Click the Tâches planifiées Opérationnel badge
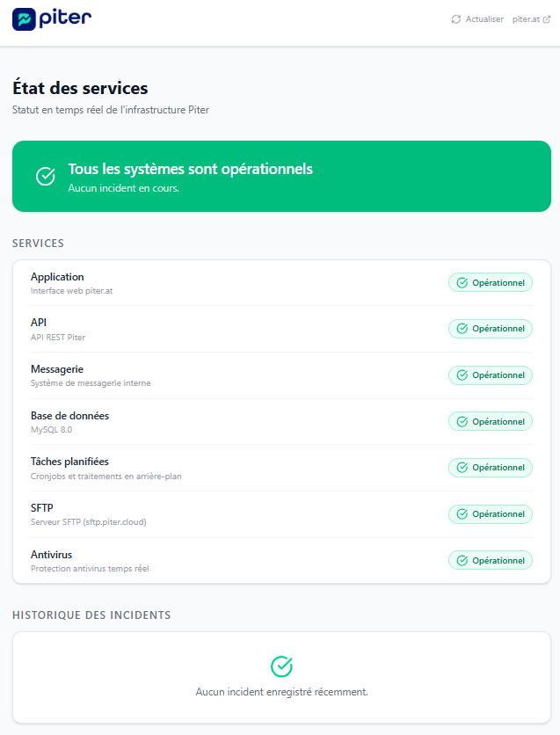This screenshot has width=560, height=735. [x=491, y=468]
